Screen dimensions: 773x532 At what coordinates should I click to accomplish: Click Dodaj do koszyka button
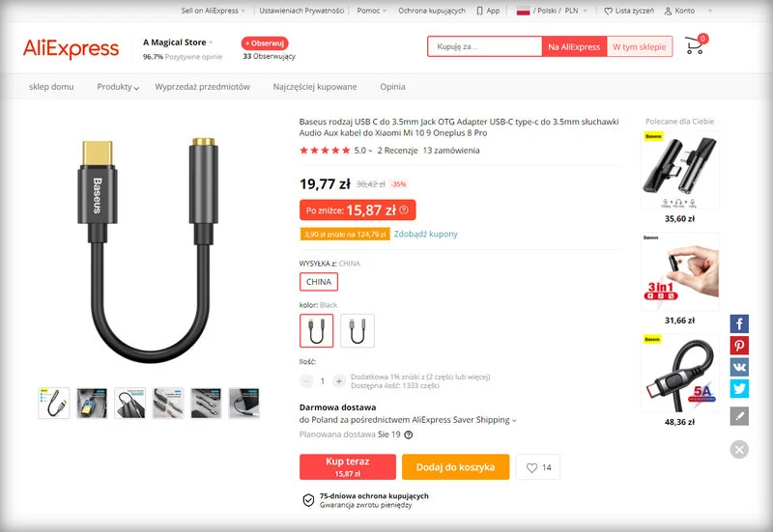pyautogui.click(x=455, y=467)
